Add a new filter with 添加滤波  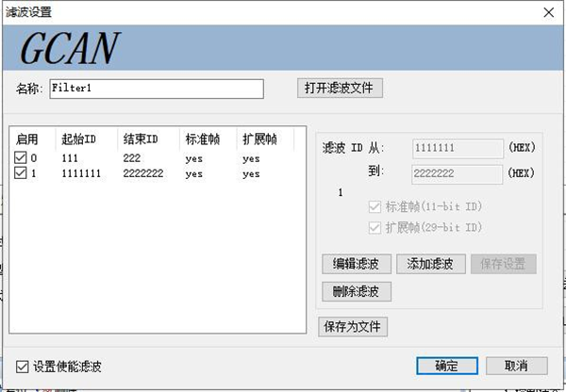click(430, 264)
